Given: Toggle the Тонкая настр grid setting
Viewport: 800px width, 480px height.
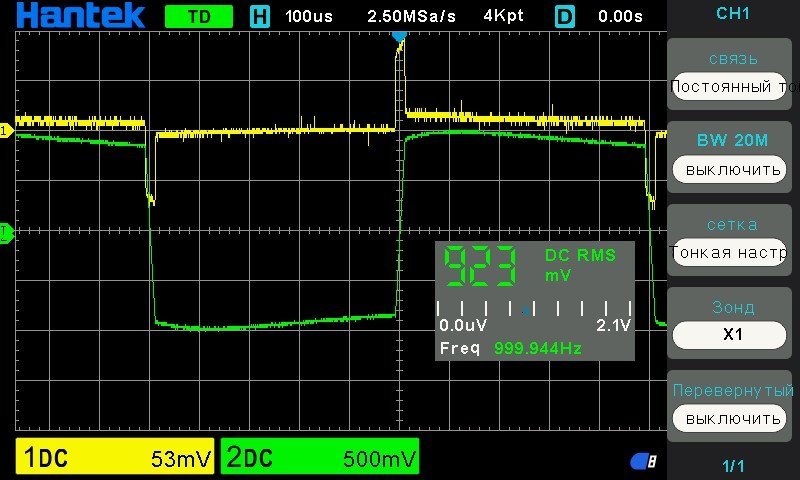Looking at the screenshot, I should coord(733,252).
